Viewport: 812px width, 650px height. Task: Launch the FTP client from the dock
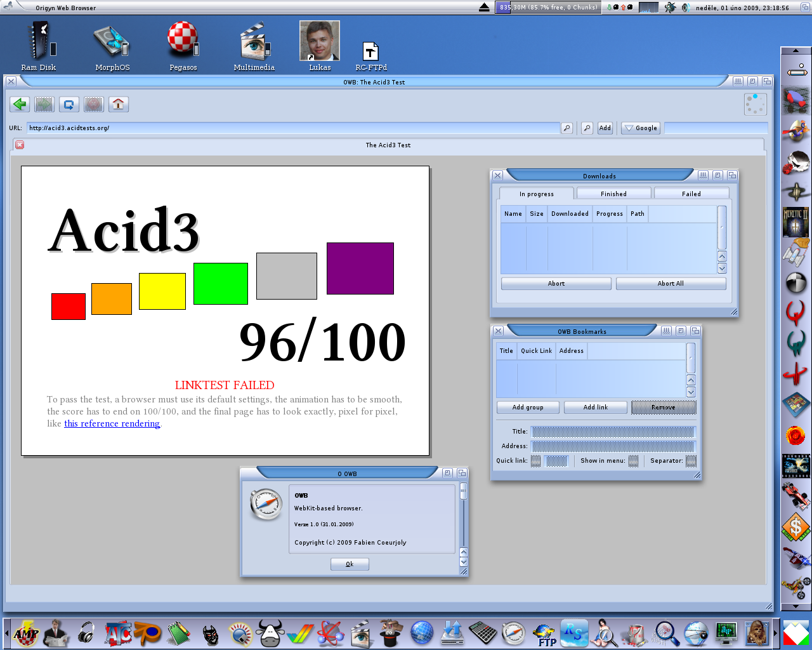(546, 634)
